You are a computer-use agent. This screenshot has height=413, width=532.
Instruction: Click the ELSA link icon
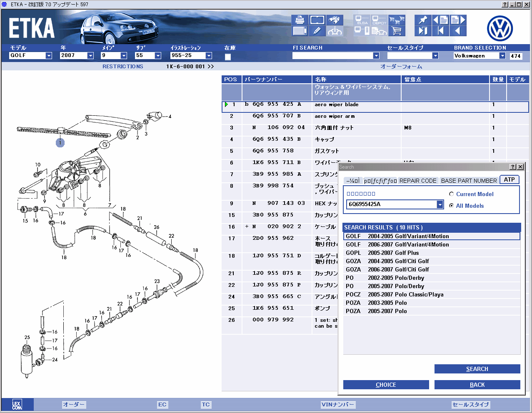(362, 20)
